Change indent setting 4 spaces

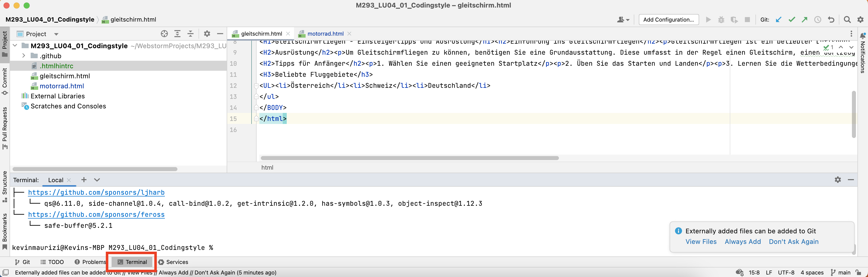tap(812, 272)
